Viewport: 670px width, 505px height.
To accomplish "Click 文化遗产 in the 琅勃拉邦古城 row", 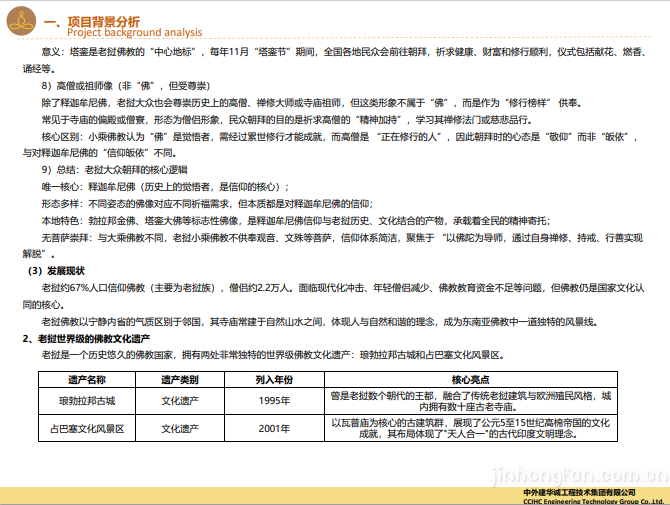I will coord(180,400).
